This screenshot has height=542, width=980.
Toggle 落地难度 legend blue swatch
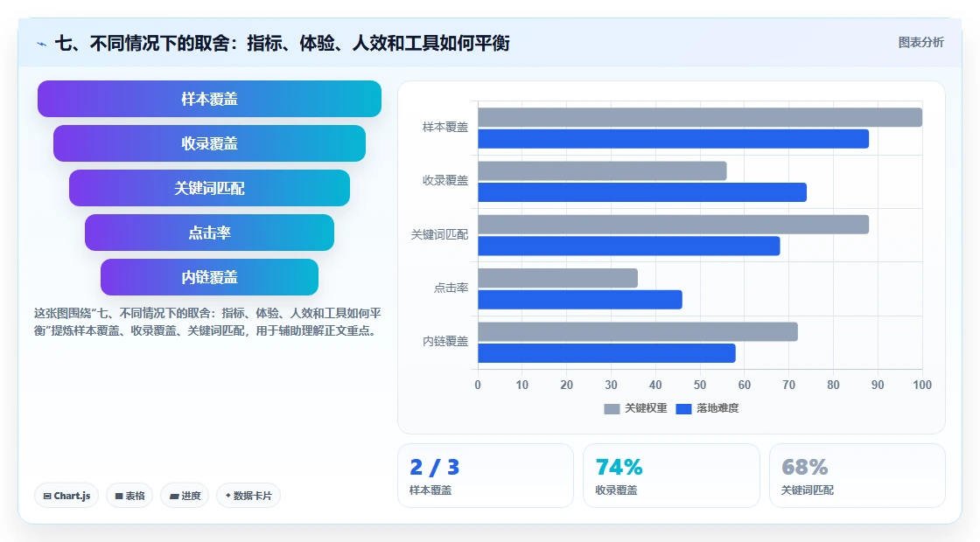click(683, 408)
